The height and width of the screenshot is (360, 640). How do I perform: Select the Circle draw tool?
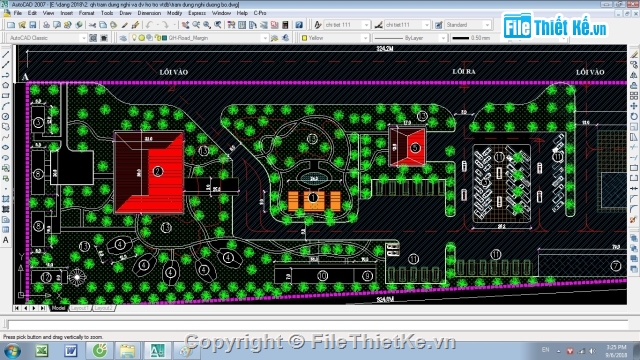(x=6, y=116)
